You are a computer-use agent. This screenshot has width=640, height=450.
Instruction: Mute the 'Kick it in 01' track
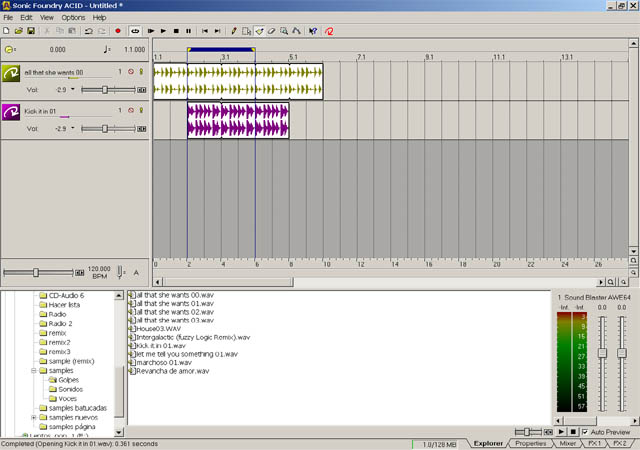[131, 110]
